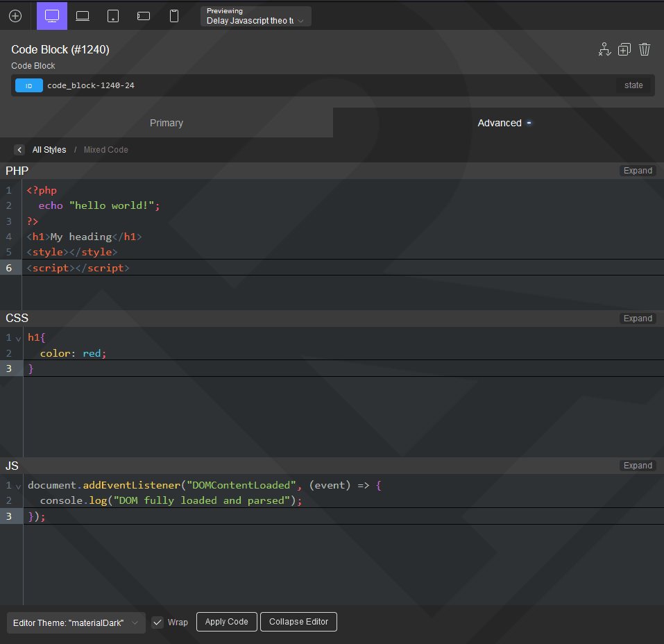Open the add element plus icon
Viewport: 664px width, 644px height.
point(15,16)
